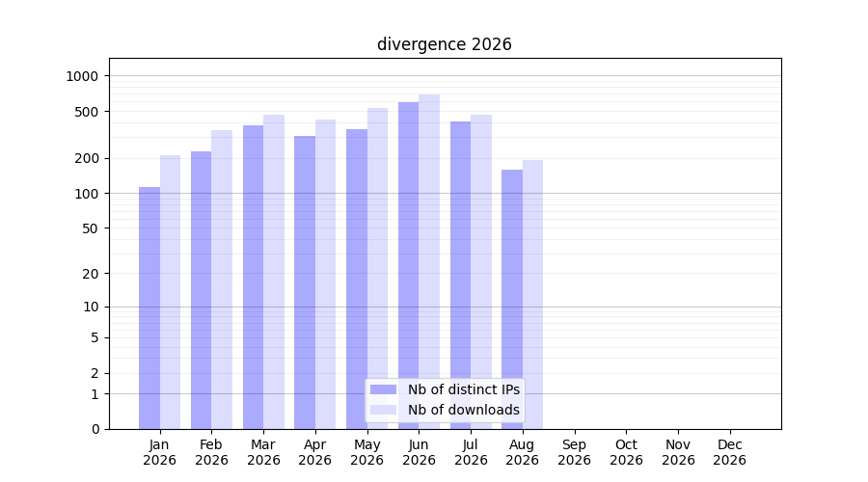
Task: Click the y-axis tick label '100'
Action: (x=87, y=194)
